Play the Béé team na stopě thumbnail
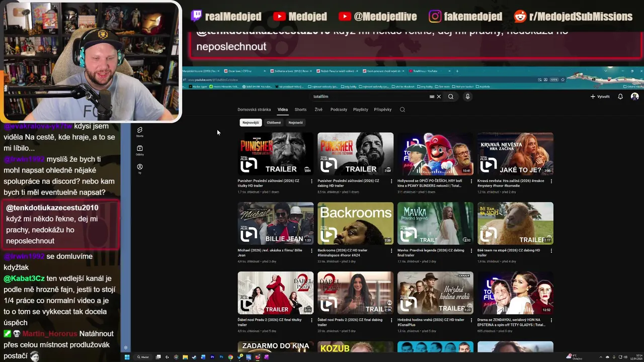Image resolution: width=644 pixels, height=362 pixels. point(515,224)
